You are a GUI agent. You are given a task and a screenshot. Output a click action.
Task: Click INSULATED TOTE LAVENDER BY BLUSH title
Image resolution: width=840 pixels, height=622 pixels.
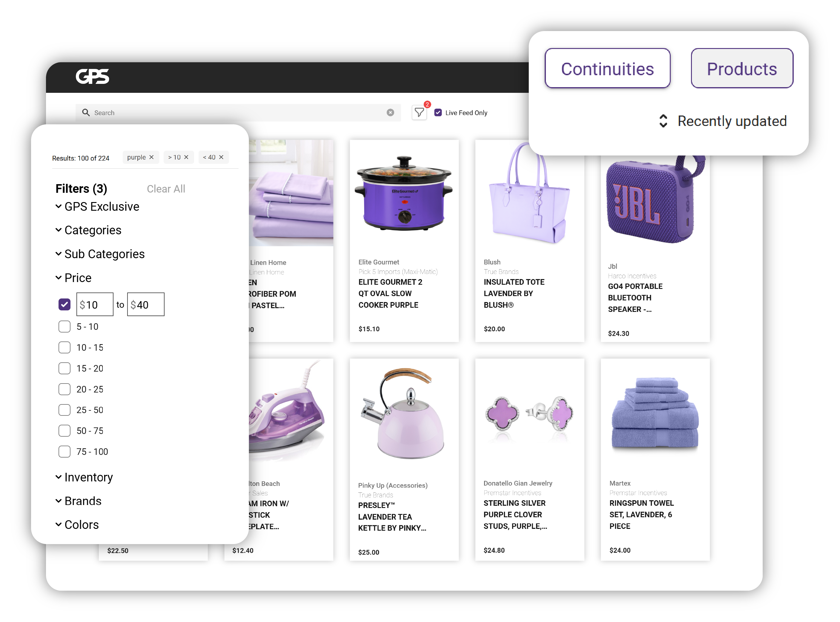514,294
